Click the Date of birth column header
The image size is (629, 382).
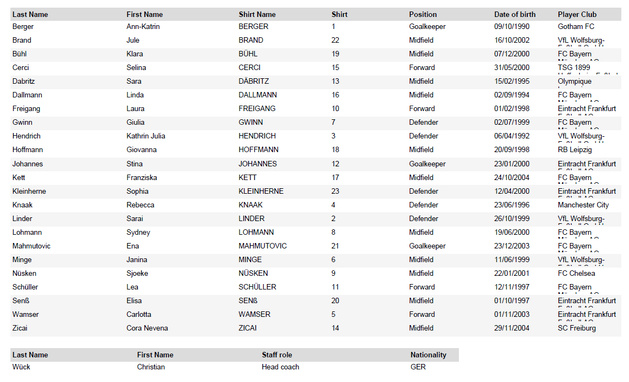point(515,14)
